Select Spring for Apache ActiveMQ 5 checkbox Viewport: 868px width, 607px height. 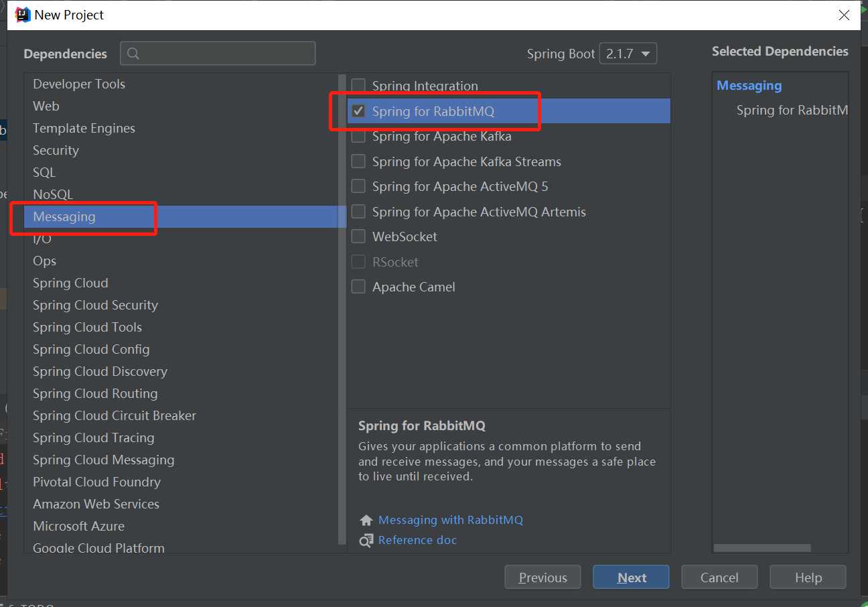358,186
